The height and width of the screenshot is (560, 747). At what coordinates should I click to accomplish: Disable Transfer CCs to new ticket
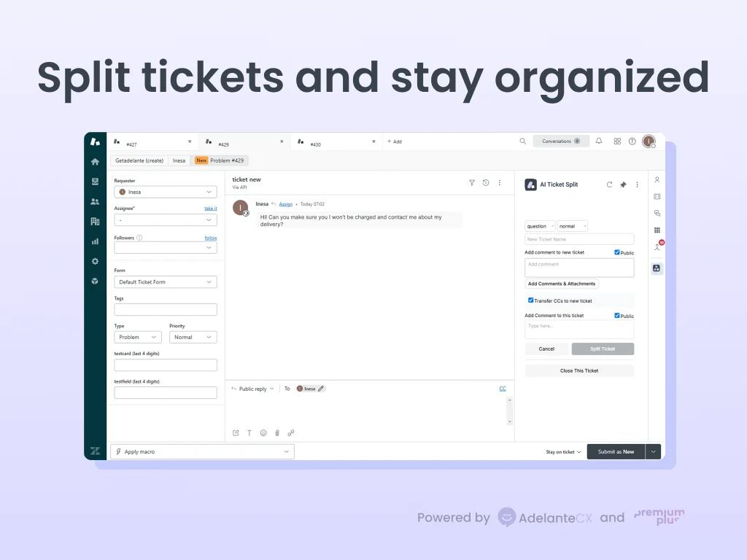(x=531, y=300)
